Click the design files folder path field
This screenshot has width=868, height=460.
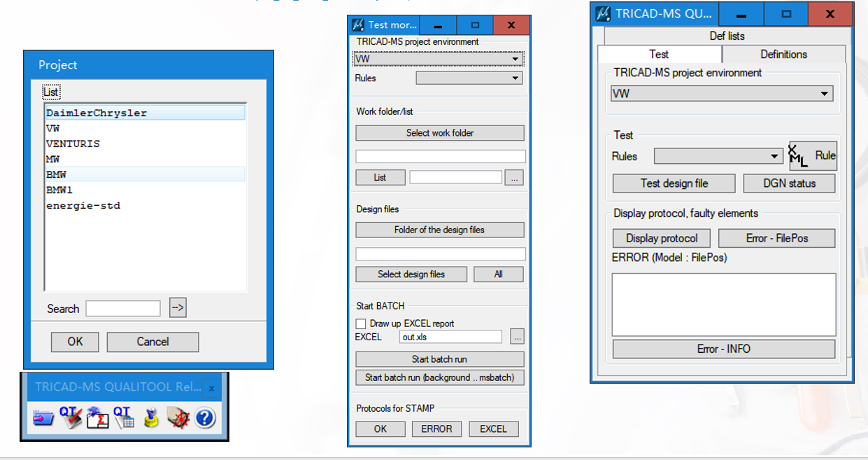coord(441,253)
